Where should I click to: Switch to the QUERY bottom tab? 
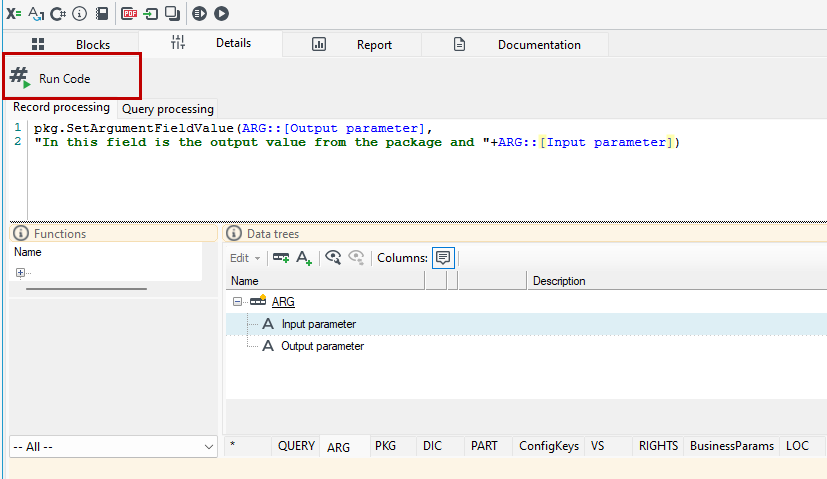tap(296, 446)
